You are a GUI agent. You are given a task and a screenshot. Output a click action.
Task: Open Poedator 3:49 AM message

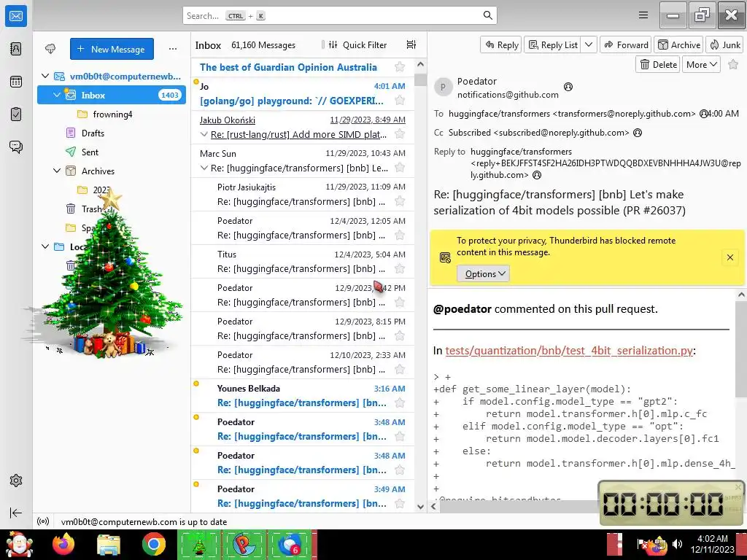point(303,496)
